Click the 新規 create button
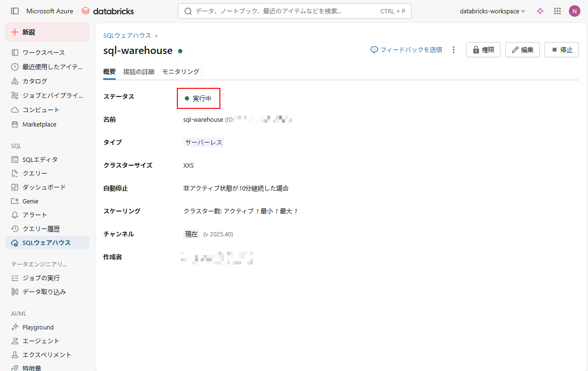This screenshot has height=371, width=588. pos(47,32)
